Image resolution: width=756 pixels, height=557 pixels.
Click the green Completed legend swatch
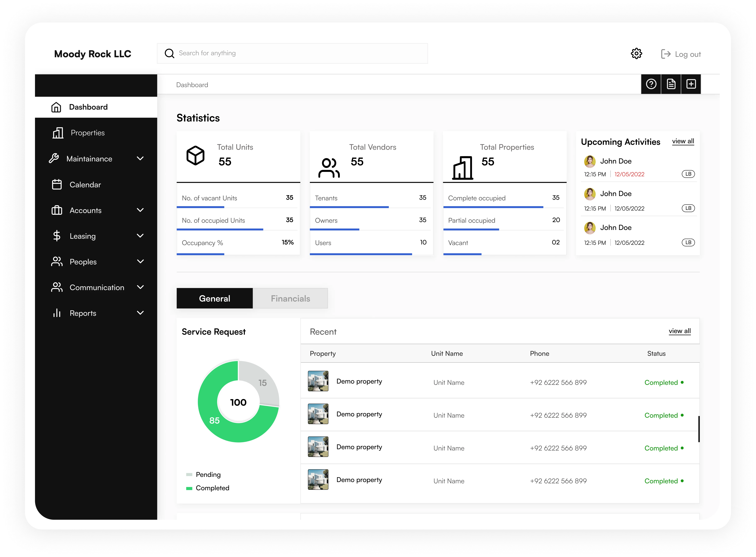click(189, 488)
